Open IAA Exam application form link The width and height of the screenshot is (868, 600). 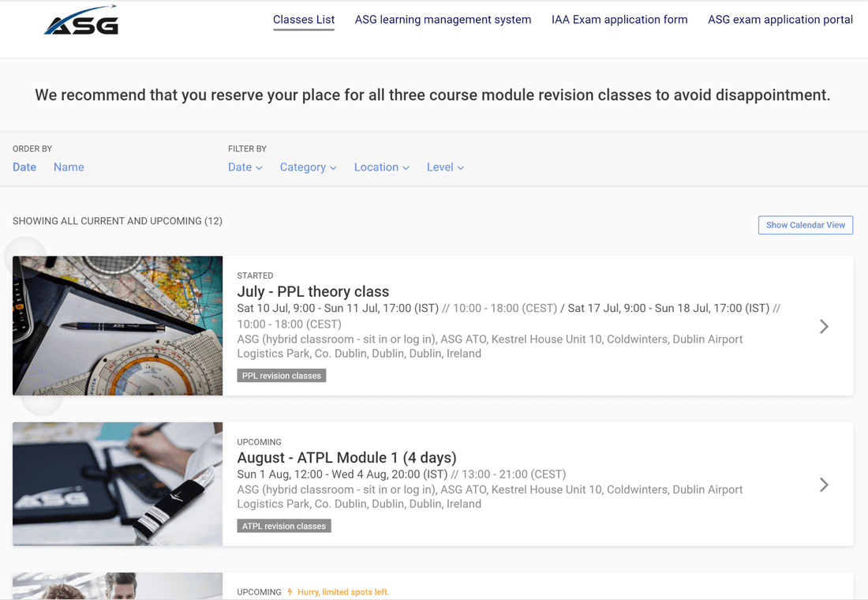coord(619,20)
